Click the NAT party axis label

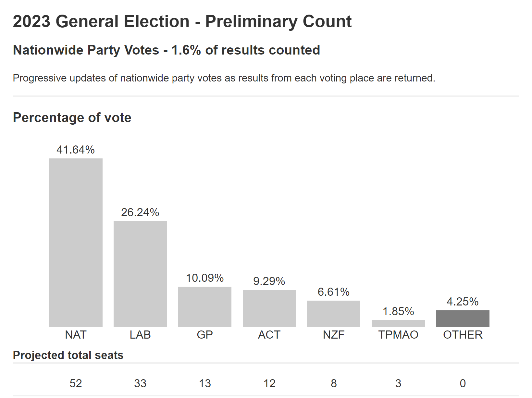76,335
